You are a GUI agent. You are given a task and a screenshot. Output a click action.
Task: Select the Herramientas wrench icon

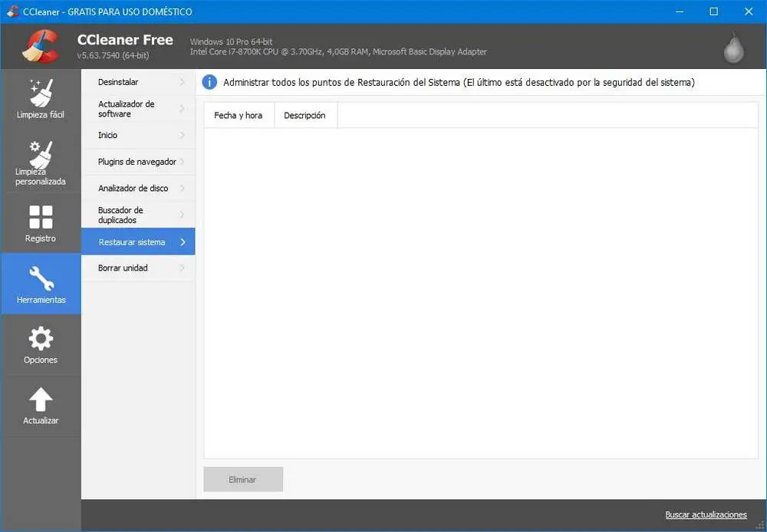click(41, 278)
